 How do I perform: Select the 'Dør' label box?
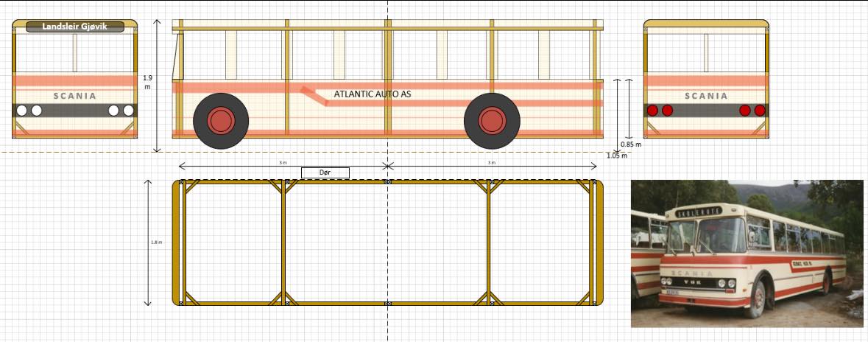325,172
